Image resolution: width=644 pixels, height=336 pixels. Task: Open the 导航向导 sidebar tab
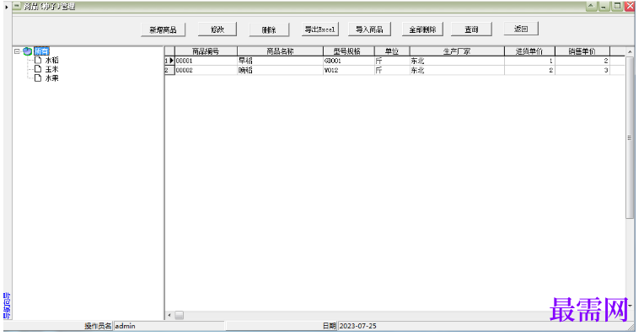tap(7, 306)
